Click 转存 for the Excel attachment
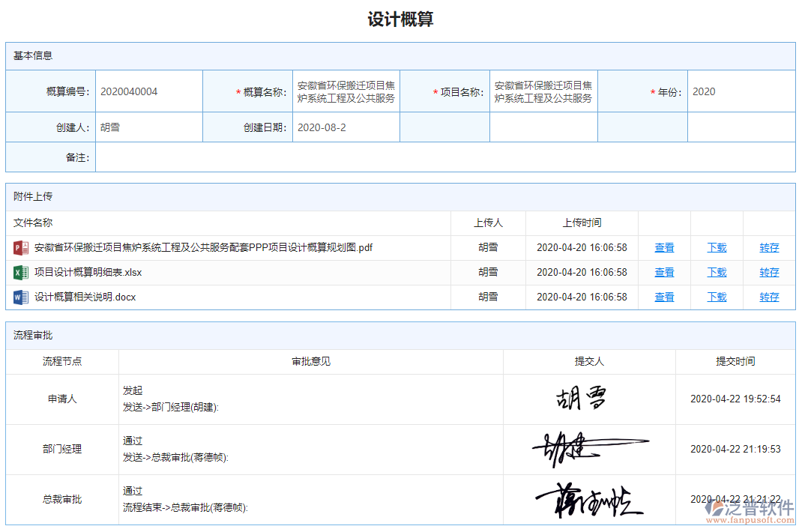 pyautogui.click(x=769, y=272)
